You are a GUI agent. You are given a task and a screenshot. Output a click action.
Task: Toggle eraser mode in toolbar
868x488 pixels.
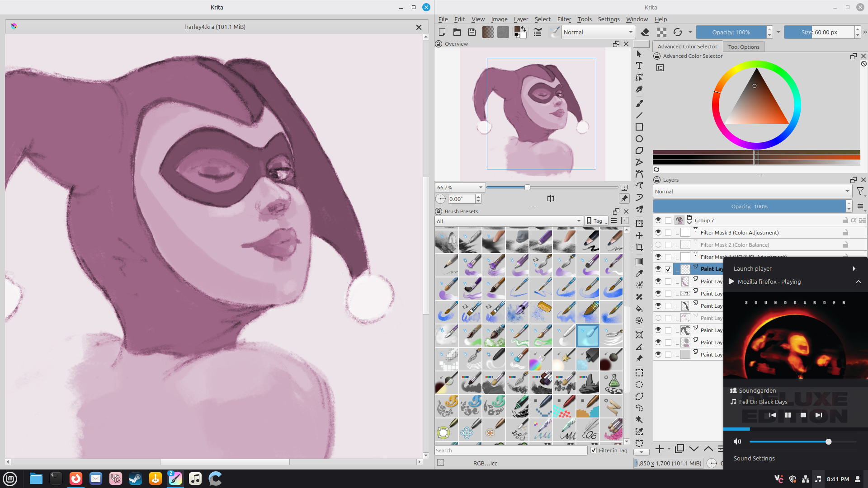pyautogui.click(x=645, y=32)
